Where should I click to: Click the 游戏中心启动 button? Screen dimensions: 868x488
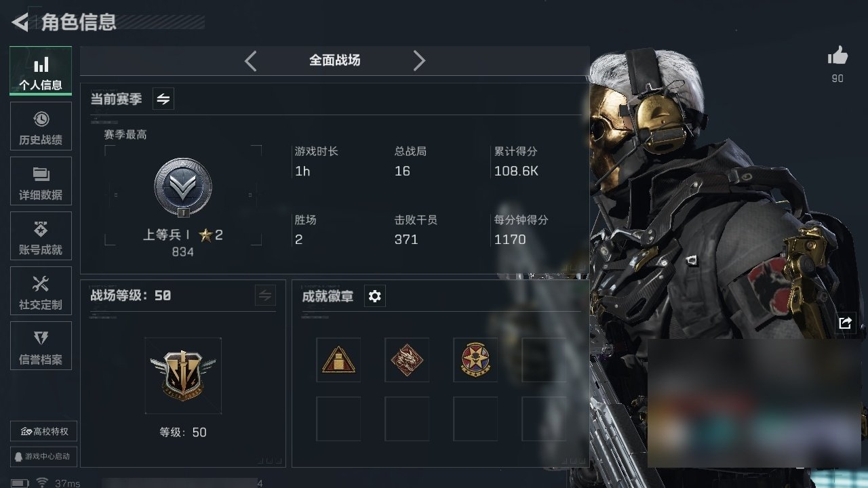(44, 456)
